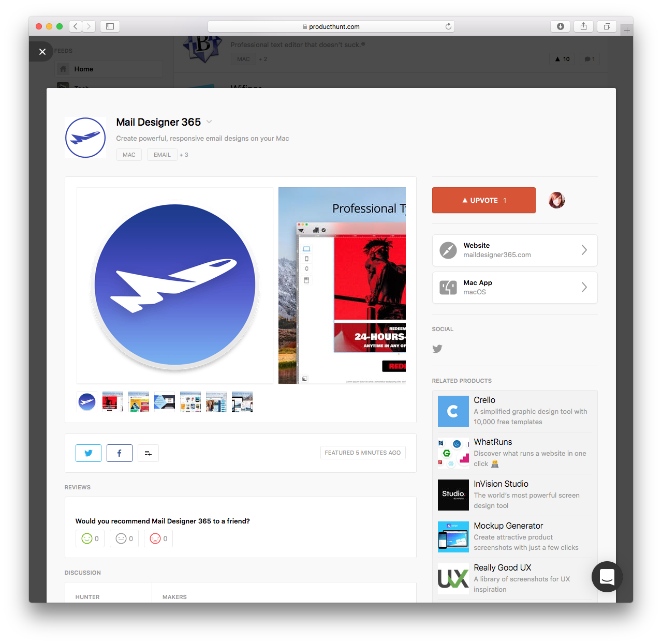Go back with Safari's back arrow
This screenshot has width=662, height=644.
[76, 26]
